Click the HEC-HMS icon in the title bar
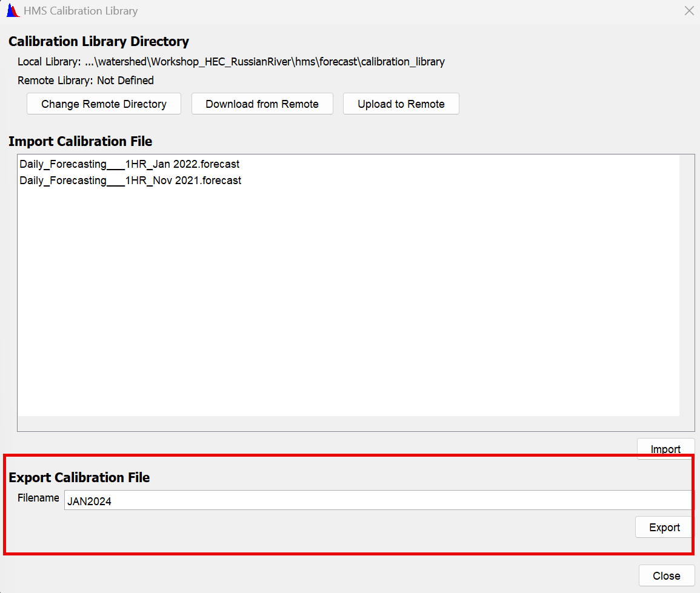Viewport: 700px width, 593px height. pos(12,10)
